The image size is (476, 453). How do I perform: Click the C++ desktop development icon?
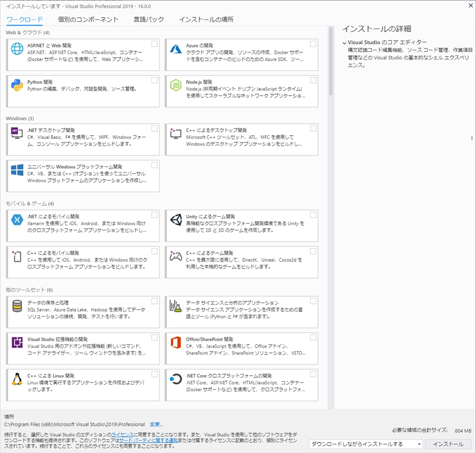coord(176,133)
